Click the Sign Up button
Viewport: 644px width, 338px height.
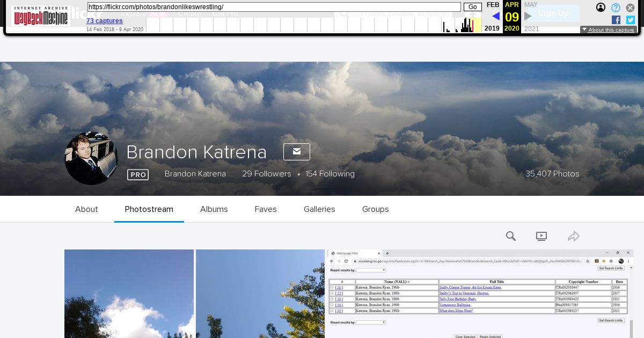(553, 13)
